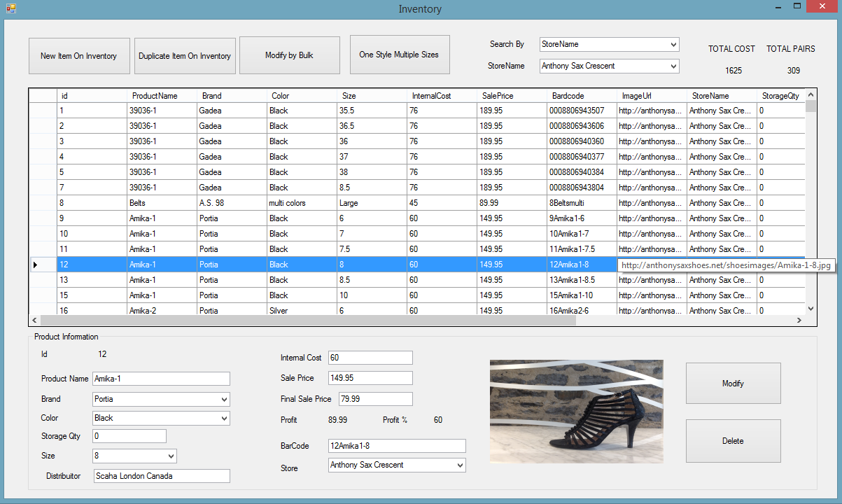This screenshot has height=504, width=842.
Task: Click barcode cell 9Amika1-6
Action: [582, 218]
